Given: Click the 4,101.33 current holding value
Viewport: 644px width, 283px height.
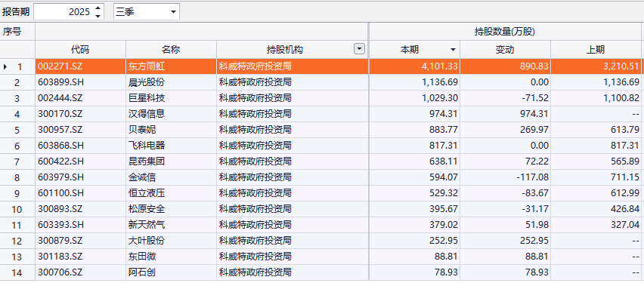Looking at the screenshot, I should [414, 66].
